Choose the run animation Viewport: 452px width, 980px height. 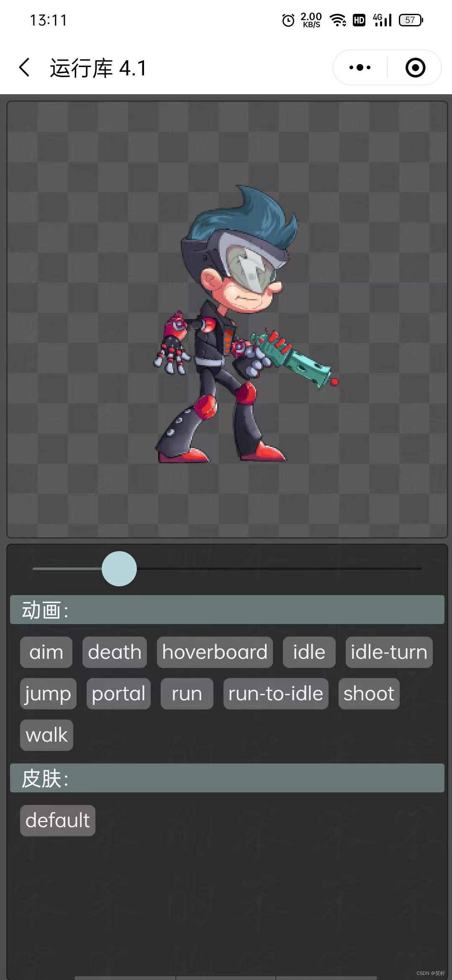coord(187,694)
